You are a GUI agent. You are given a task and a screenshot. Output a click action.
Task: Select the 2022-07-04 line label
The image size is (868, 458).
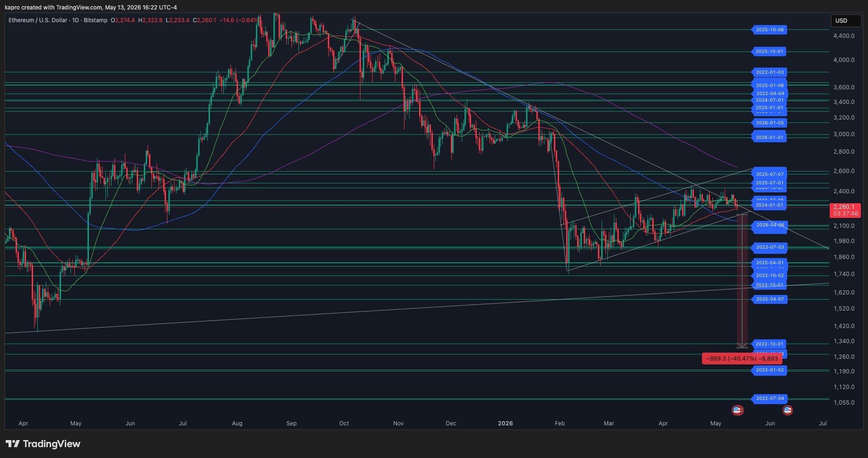tap(769, 398)
